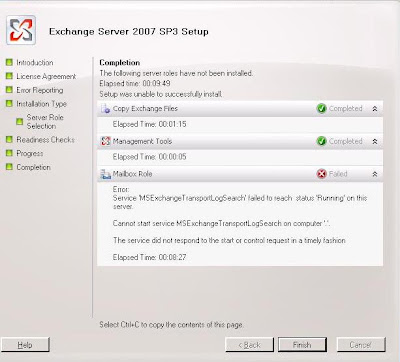Click 'Elapsed Time: 00:00:05' text
The height and width of the screenshot is (362, 400).
tap(149, 157)
